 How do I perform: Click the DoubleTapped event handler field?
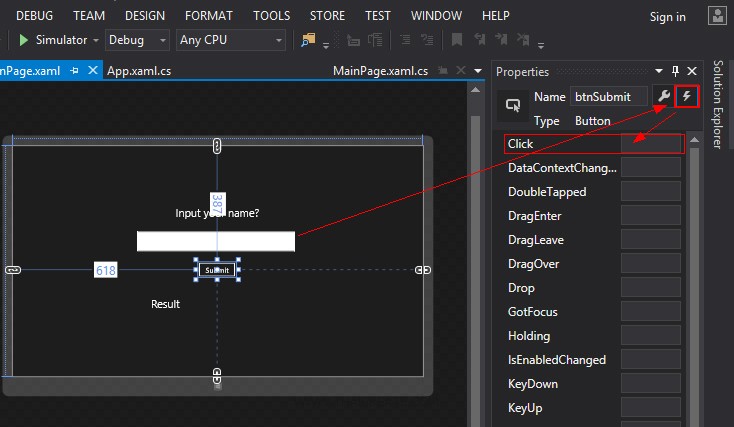(x=651, y=191)
